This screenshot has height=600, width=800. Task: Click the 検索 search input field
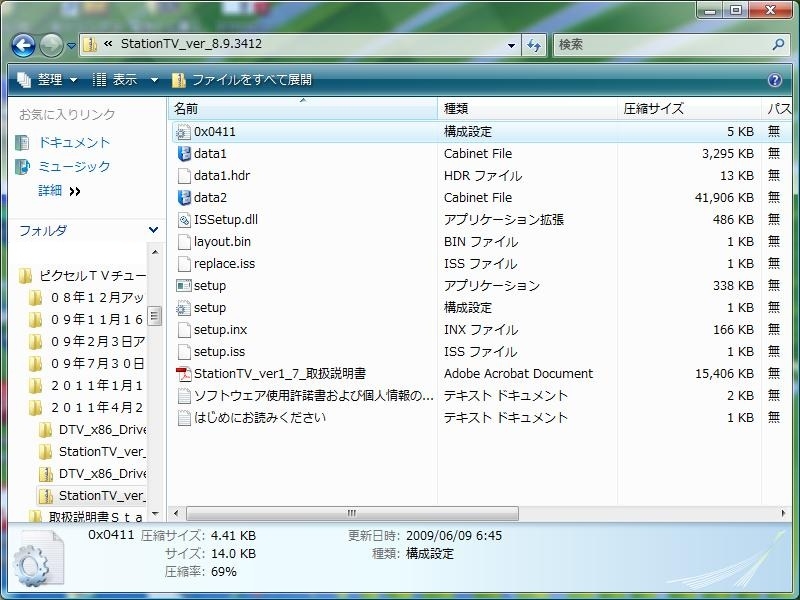[660, 45]
